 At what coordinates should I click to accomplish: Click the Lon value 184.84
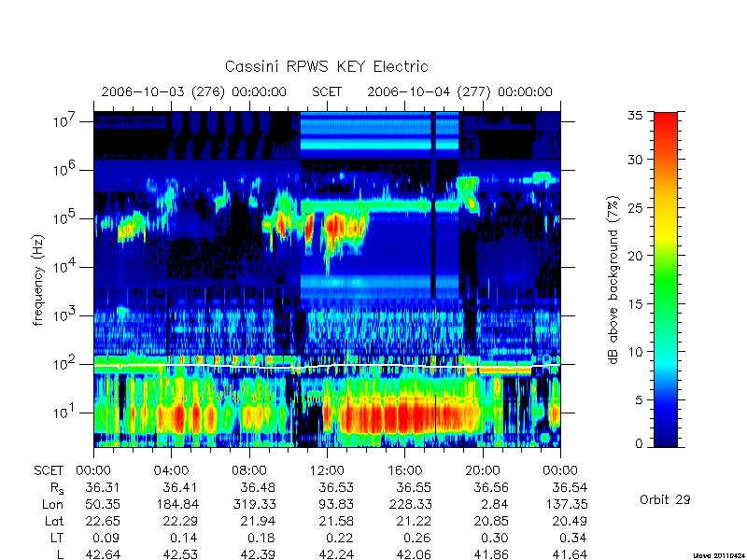click(x=177, y=504)
